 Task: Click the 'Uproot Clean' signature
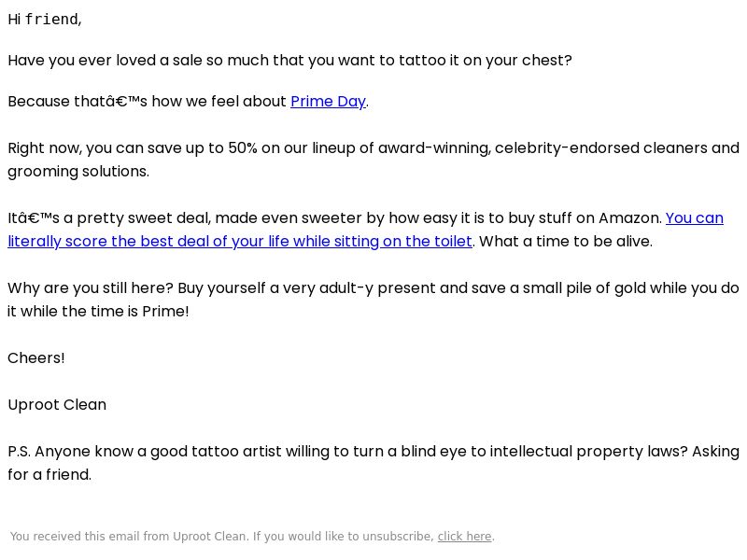[x=57, y=405]
